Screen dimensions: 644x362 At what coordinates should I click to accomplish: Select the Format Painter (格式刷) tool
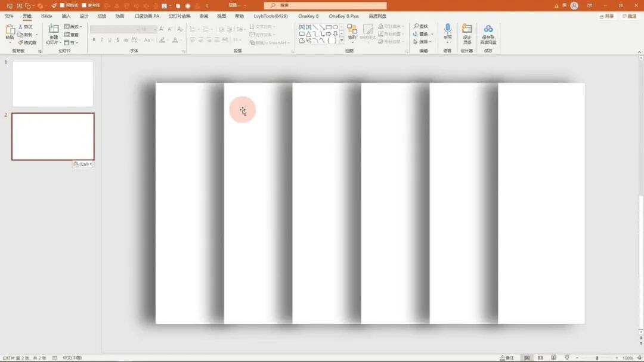[27, 42]
